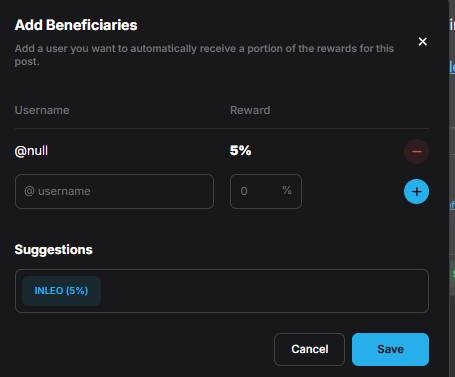Viewport: 455px width, 377px height.
Task: Click empty area of the suggestions box
Action: coord(263,291)
